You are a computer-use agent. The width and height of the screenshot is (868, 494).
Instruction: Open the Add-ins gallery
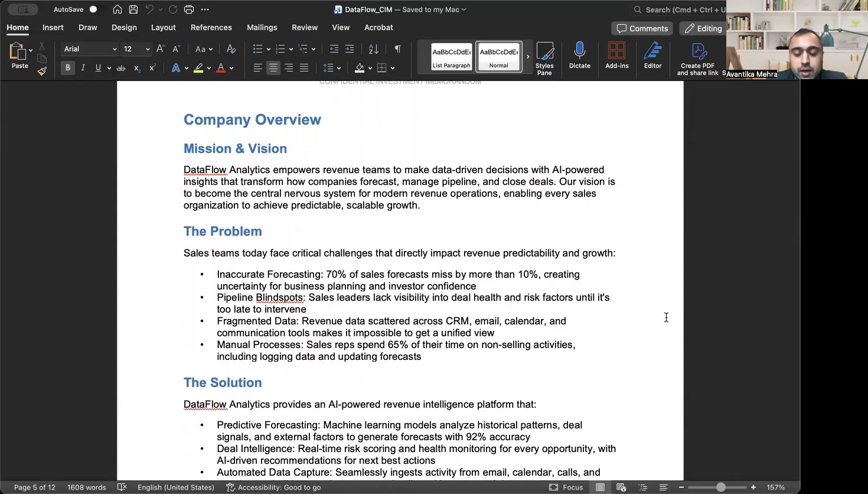point(617,56)
